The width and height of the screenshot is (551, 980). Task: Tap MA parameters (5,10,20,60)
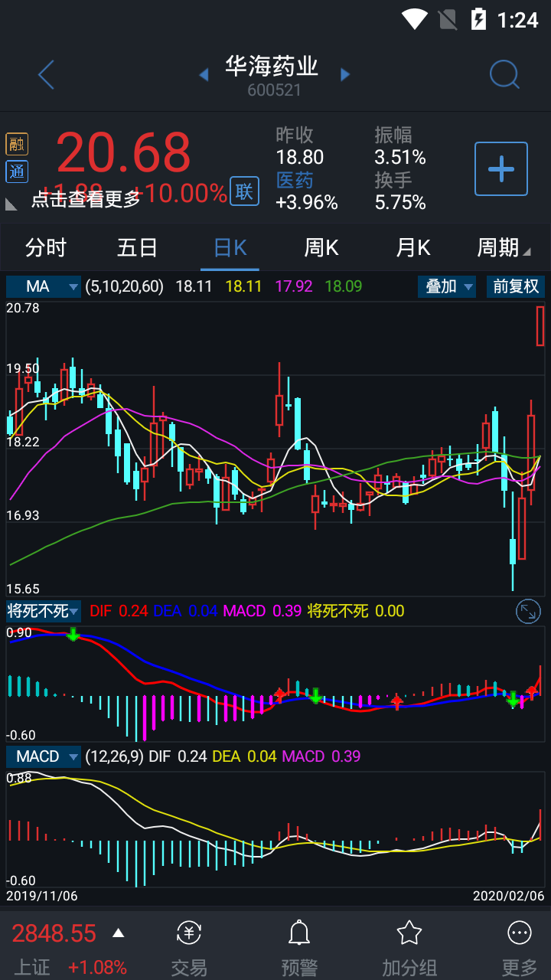coord(125,286)
